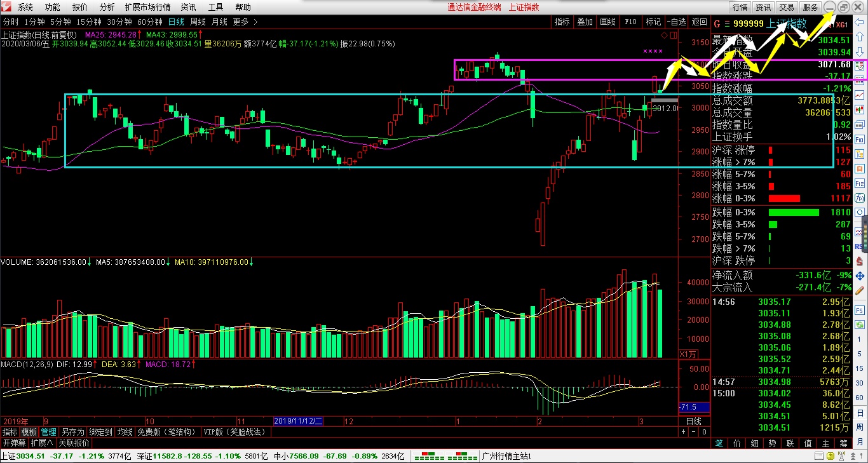Switch to 5分钟 timeframe
The image size is (868, 463).
(60, 22)
